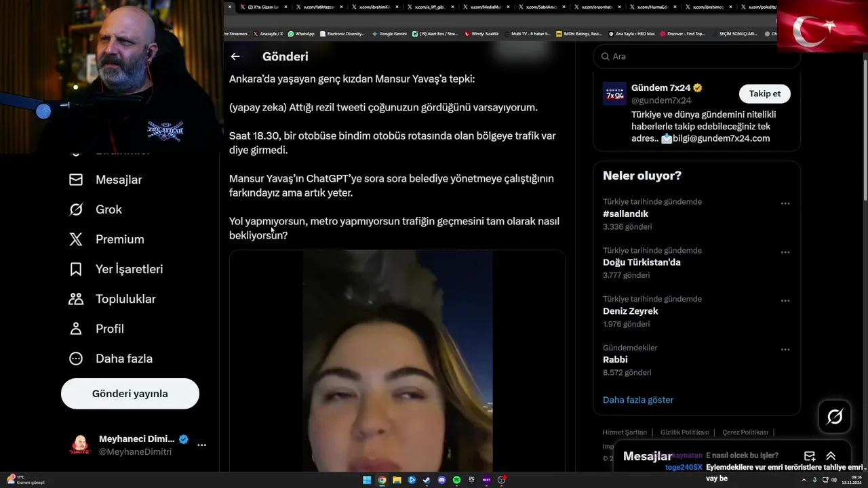Image resolution: width=868 pixels, height=488 pixels.
Task: Expand the Daha fazla menu
Action: coord(111,359)
